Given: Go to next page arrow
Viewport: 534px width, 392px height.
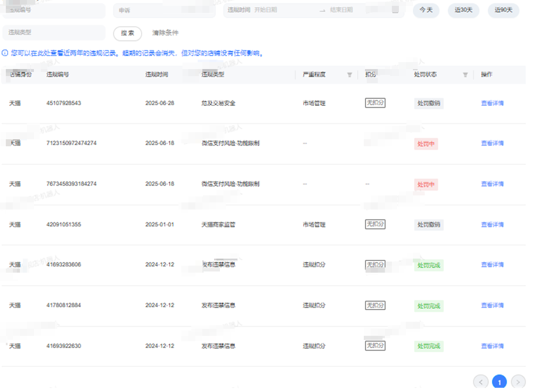Looking at the screenshot, I should point(518,382).
